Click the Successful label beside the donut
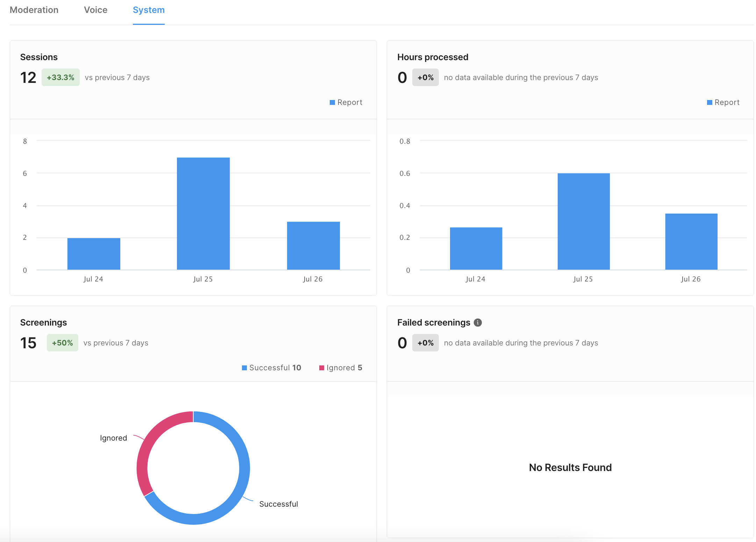Image resolution: width=756 pixels, height=542 pixels. 278,504
